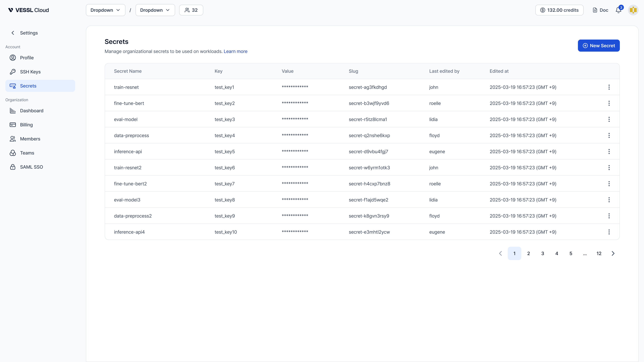The width and height of the screenshot is (644, 362).
Task: Click the VESSL Cloud logo
Action: tap(29, 10)
